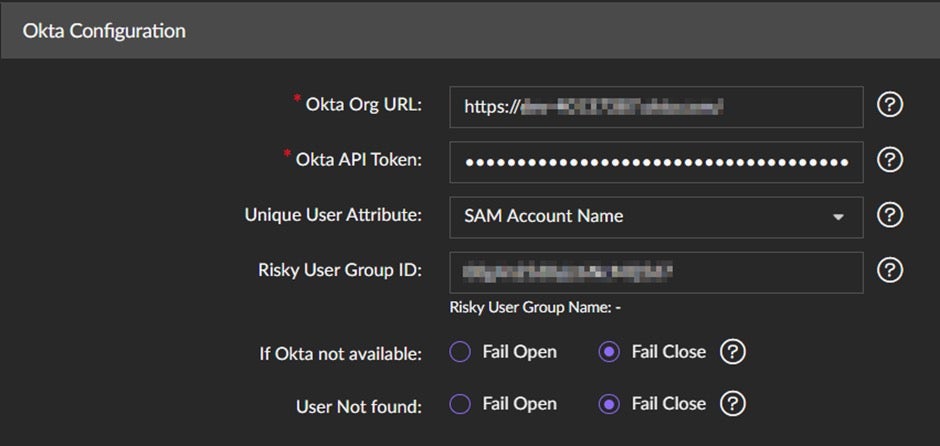Open help icon for If Okta not available
Screen dimensions: 940x446
tap(733, 352)
